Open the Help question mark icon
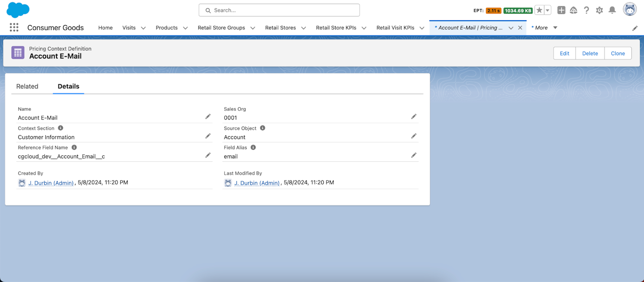Image resolution: width=644 pixels, height=282 pixels. [x=586, y=10]
